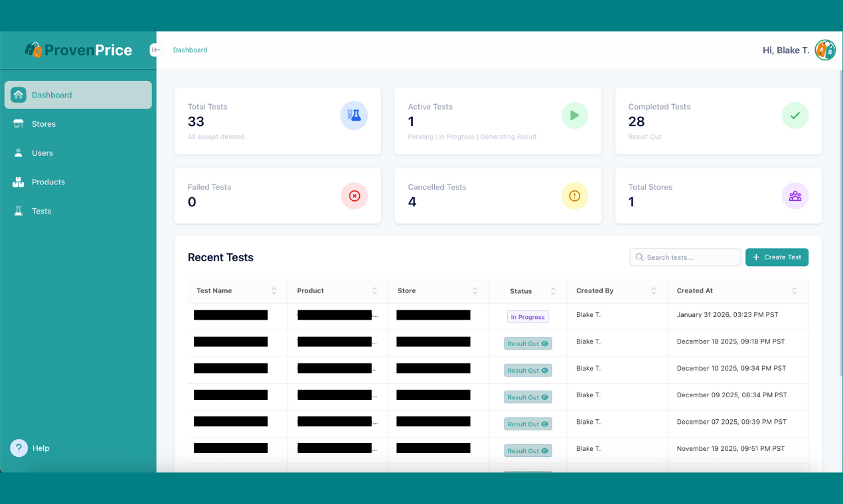Click the red error icon on Failed Tests card

coord(354,196)
